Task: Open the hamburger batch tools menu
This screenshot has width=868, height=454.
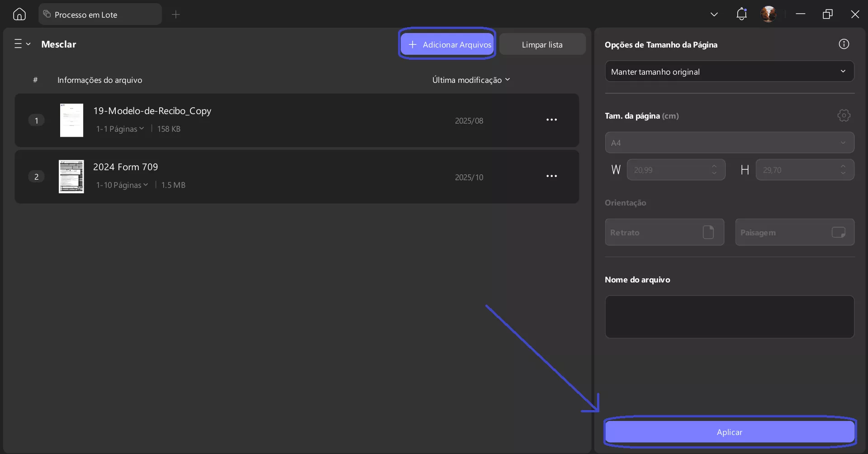Action: click(22, 44)
